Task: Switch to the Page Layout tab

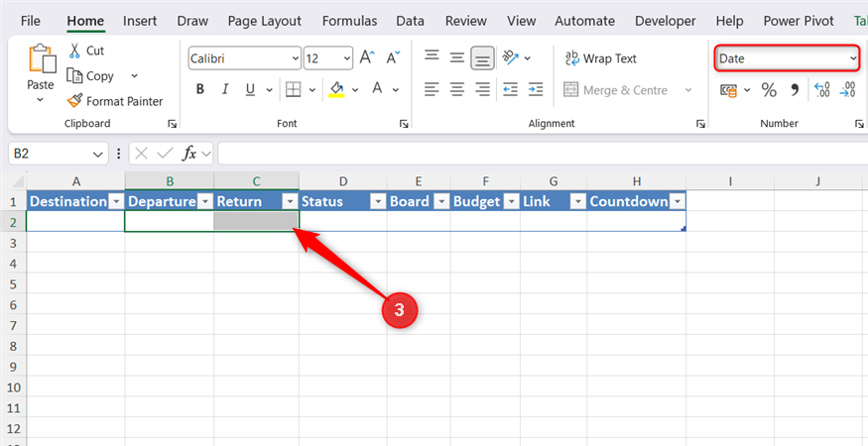Action: coord(265,21)
